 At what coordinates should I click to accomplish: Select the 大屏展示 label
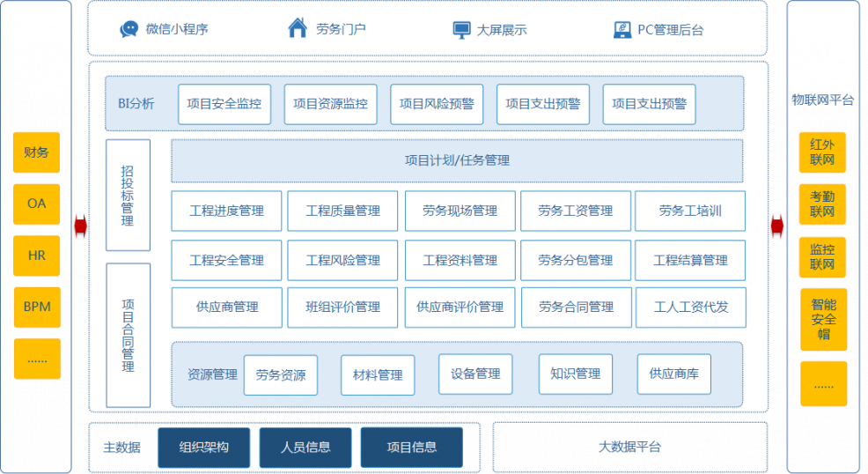click(502, 30)
